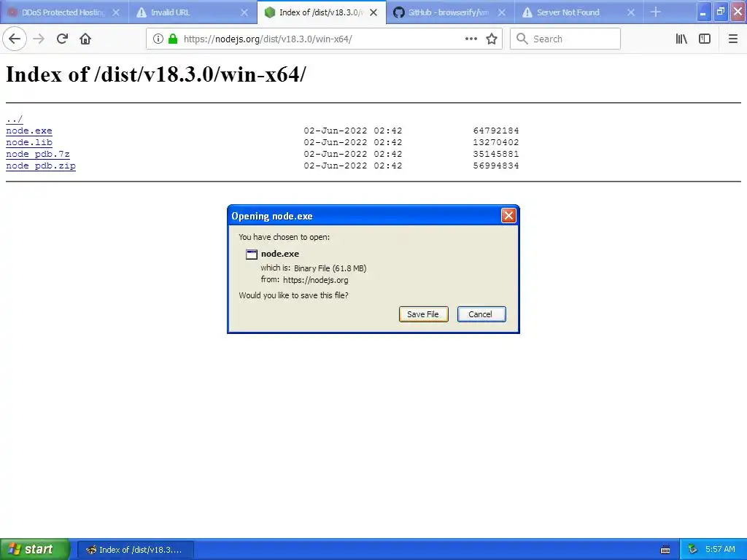This screenshot has width=747, height=560.
Task: Click the file size 64792184
Action: (x=496, y=131)
